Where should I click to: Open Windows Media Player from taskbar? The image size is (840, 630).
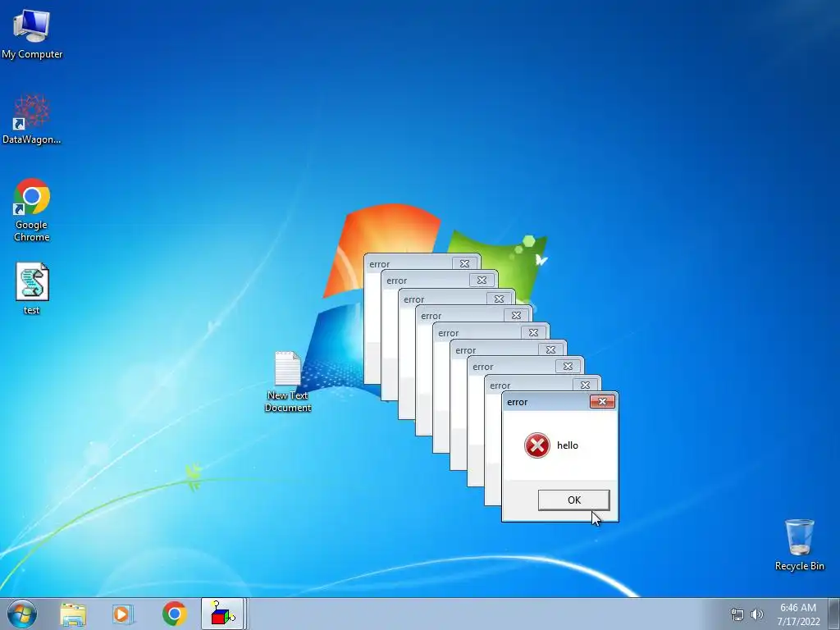[123, 614]
